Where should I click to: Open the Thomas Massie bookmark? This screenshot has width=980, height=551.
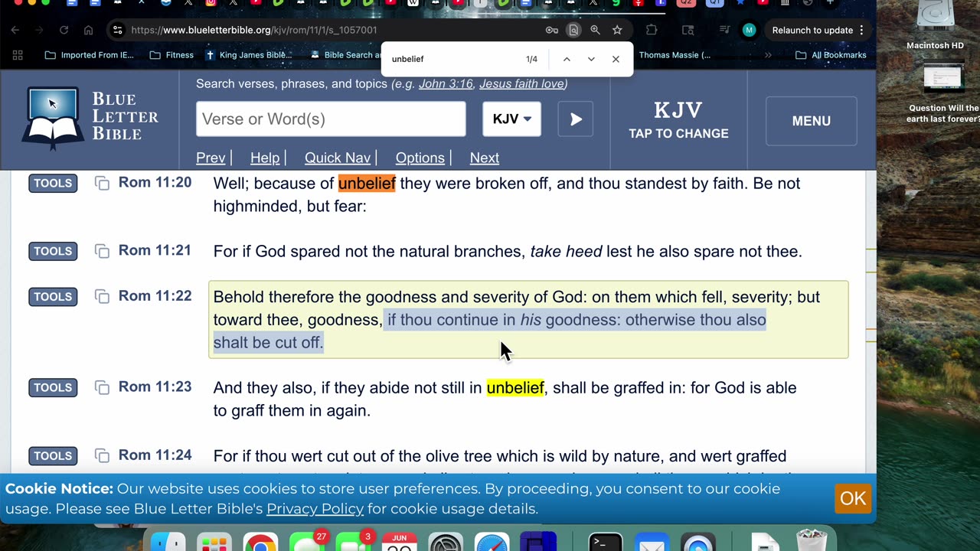(675, 55)
